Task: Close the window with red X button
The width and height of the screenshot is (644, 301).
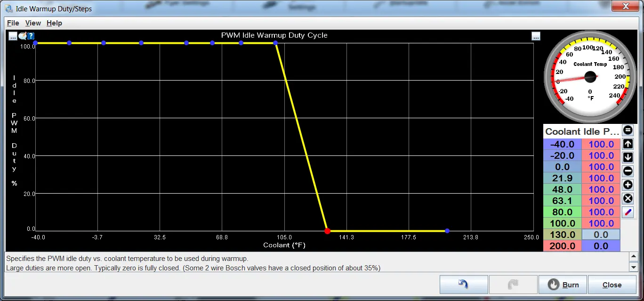Action: (x=625, y=7)
